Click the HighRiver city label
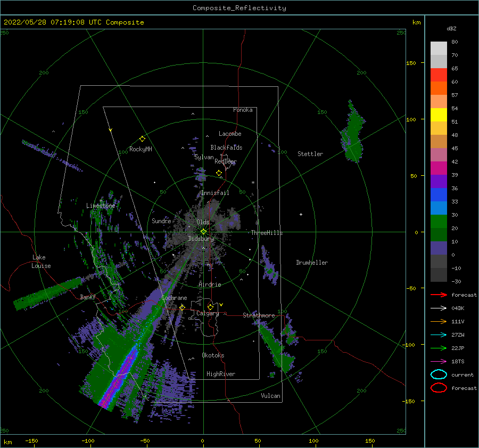This screenshot has height=448, width=479. pos(221,374)
